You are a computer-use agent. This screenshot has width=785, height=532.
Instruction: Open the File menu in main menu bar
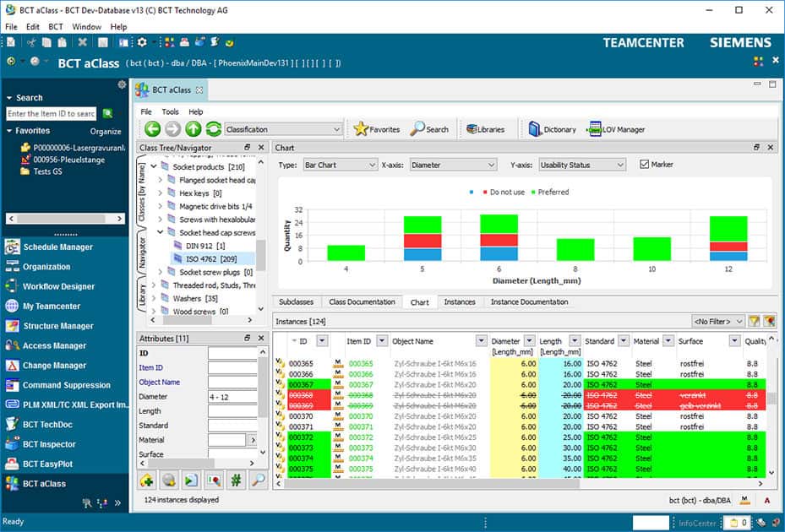tap(11, 26)
